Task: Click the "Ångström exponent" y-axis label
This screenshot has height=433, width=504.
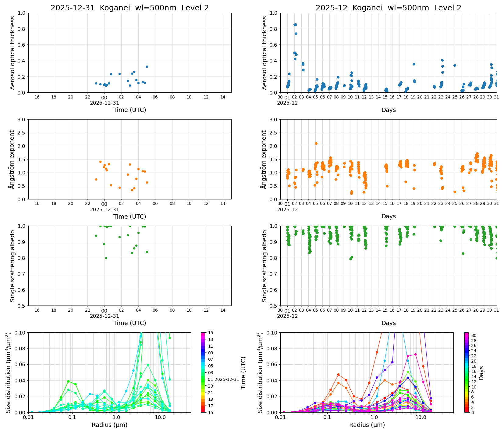Action: tap(12, 159)
